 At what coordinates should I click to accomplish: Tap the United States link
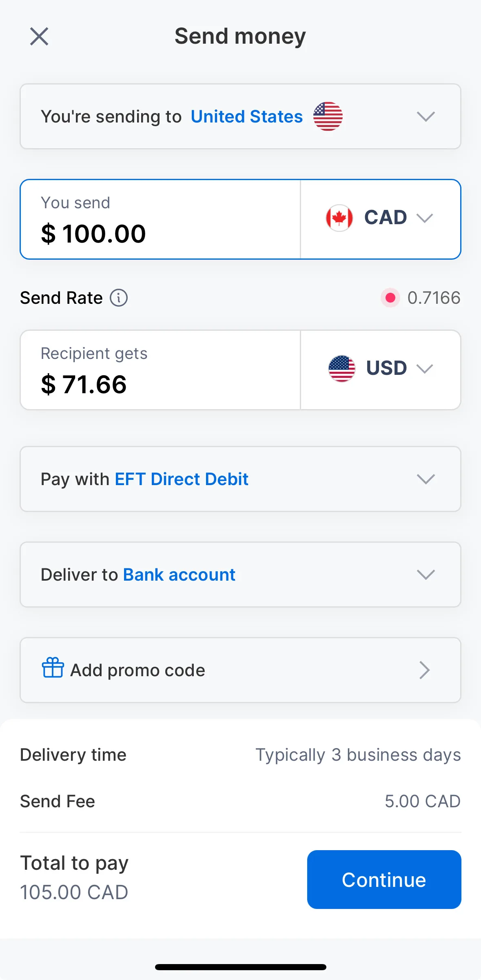246,117
